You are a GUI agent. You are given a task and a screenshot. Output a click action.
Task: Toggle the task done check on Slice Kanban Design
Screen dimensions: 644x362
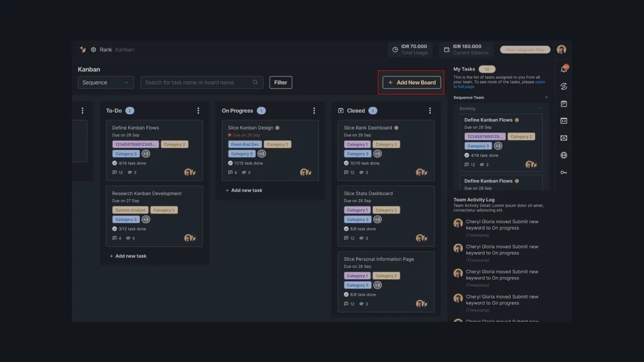[x=230, y=163]
